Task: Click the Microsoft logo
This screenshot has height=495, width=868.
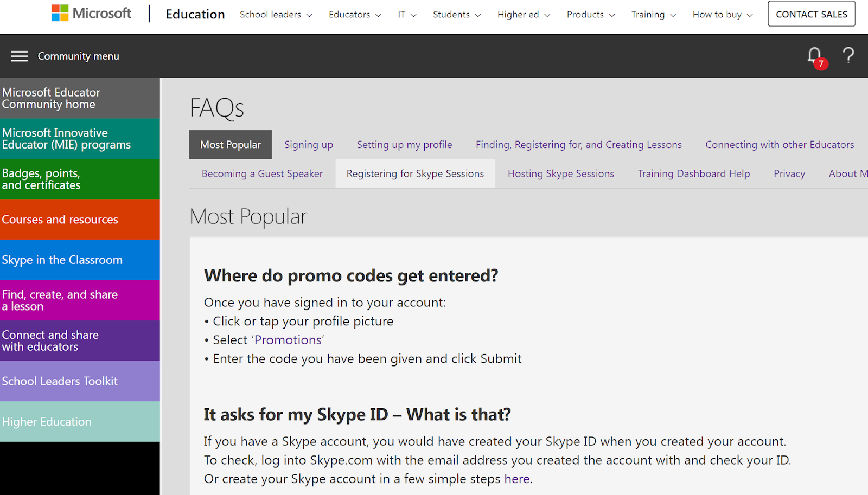Action: click(91, 14)
